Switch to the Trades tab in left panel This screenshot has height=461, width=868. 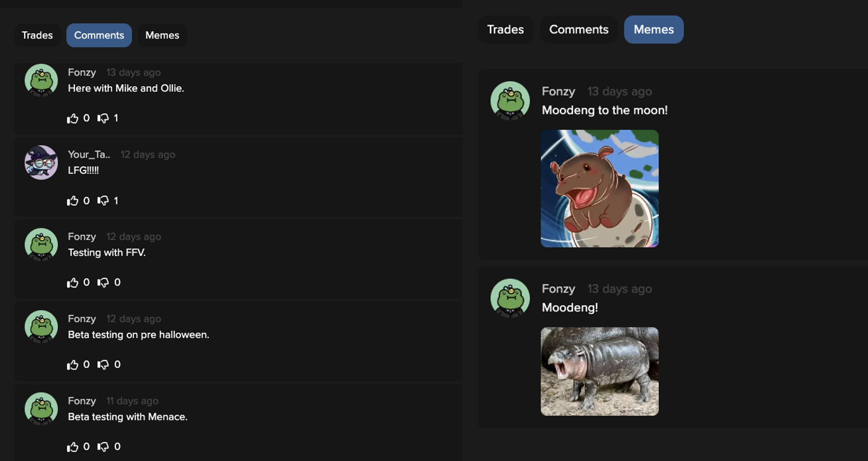(x=37, y=35)
